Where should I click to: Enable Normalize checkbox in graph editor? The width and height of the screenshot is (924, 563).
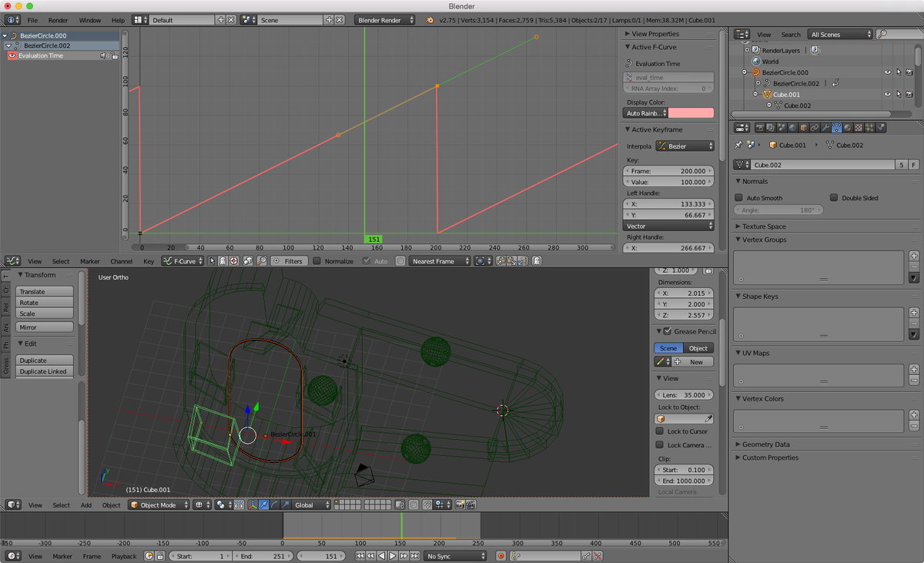coord(316,261)
